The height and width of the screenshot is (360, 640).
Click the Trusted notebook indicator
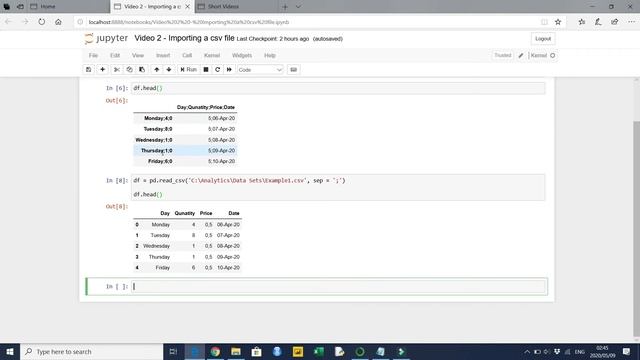502,56
